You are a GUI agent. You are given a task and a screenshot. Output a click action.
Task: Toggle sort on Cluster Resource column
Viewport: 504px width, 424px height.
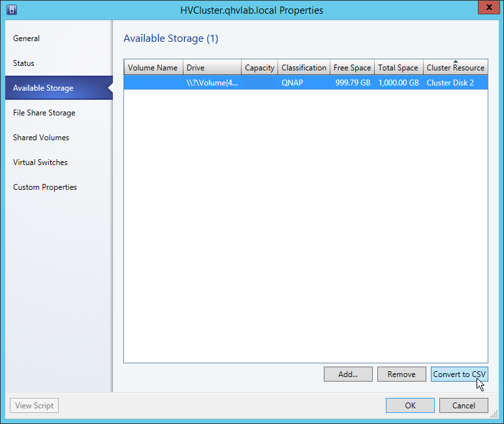[x=455, y=68]
